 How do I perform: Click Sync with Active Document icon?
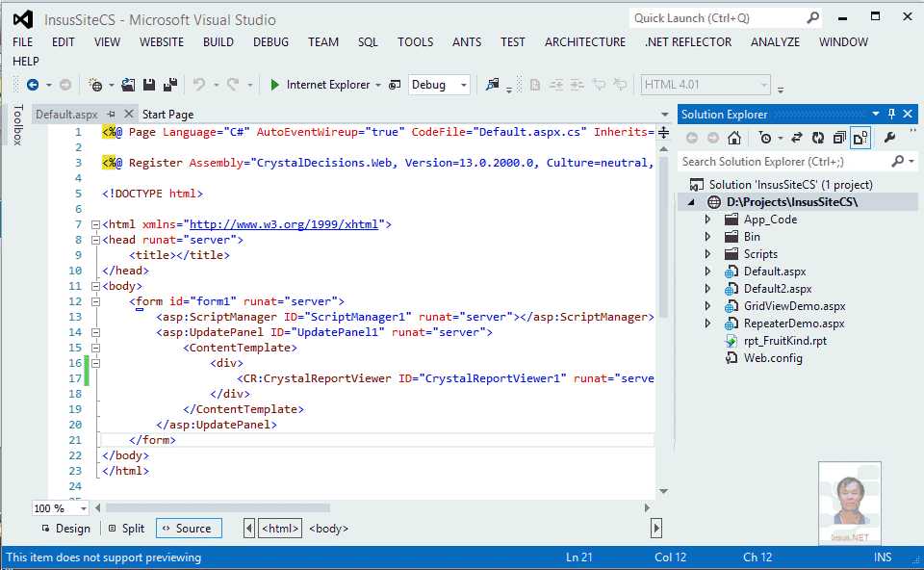click(797, 138)
